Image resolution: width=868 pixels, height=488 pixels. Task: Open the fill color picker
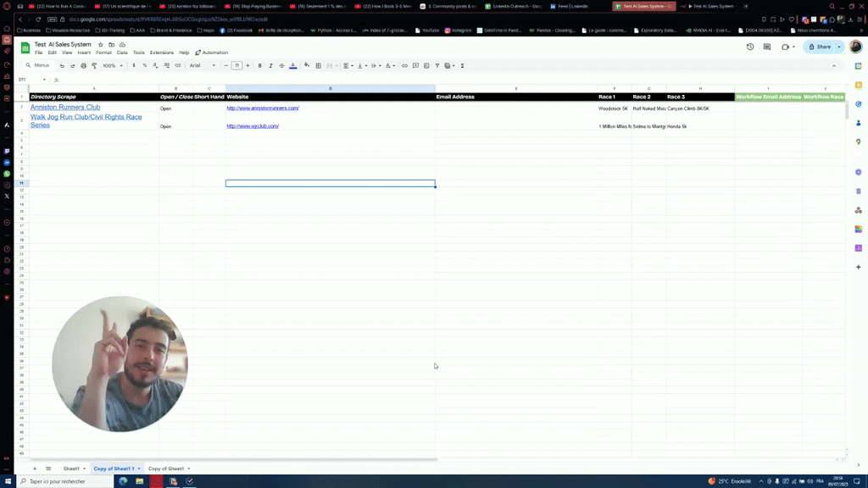click(x=307, y=66)
